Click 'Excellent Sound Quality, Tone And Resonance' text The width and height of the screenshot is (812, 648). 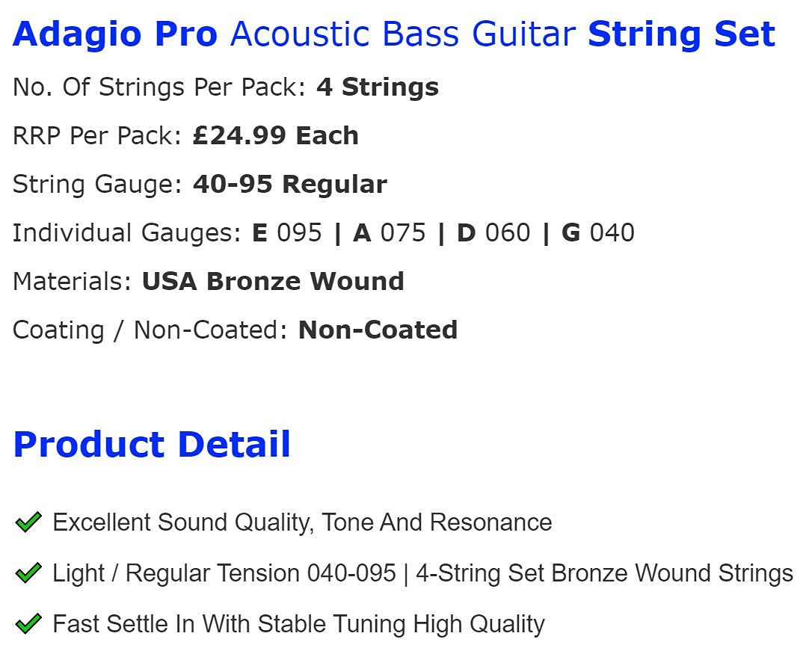click(x=302, y=522)
